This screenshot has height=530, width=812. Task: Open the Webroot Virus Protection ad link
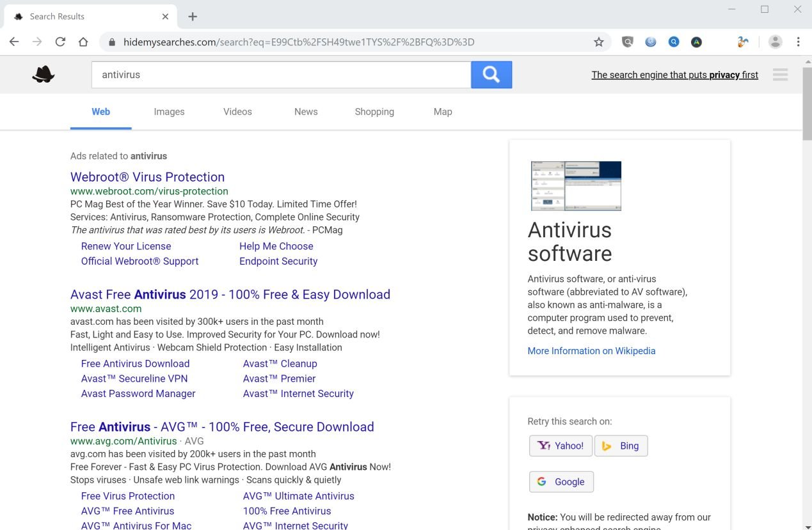(147, 177)
